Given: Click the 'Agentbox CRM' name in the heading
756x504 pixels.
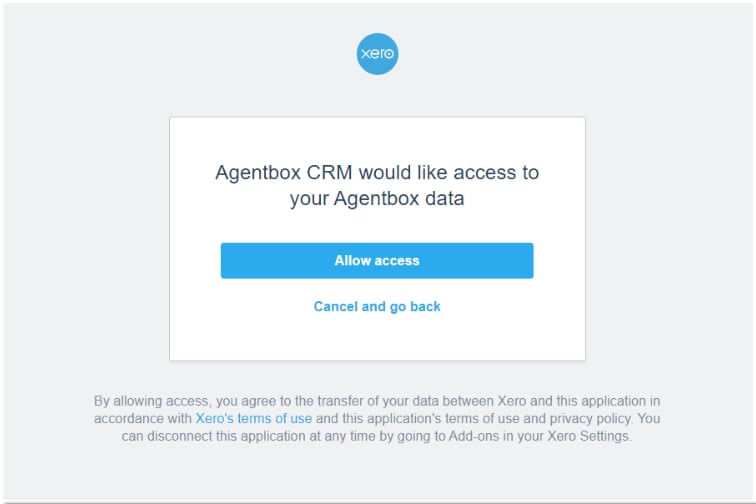Looking at the screenshot, I should [284, 172].
